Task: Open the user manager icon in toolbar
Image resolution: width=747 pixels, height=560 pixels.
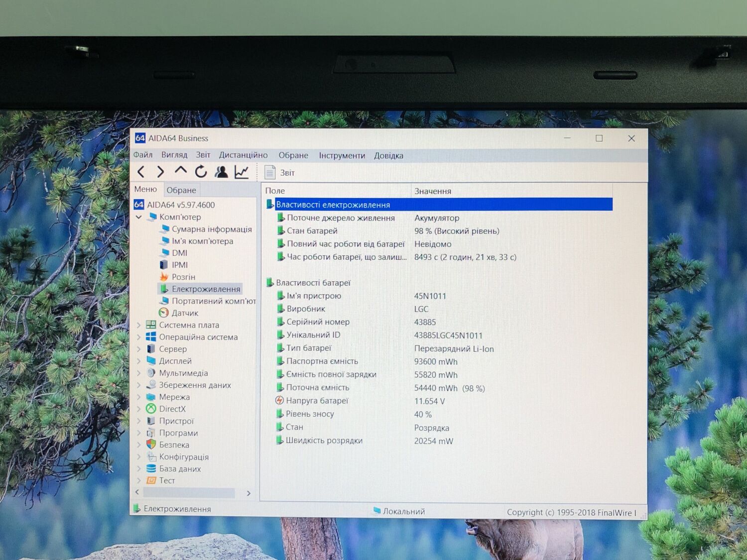Action: [221, 172]
